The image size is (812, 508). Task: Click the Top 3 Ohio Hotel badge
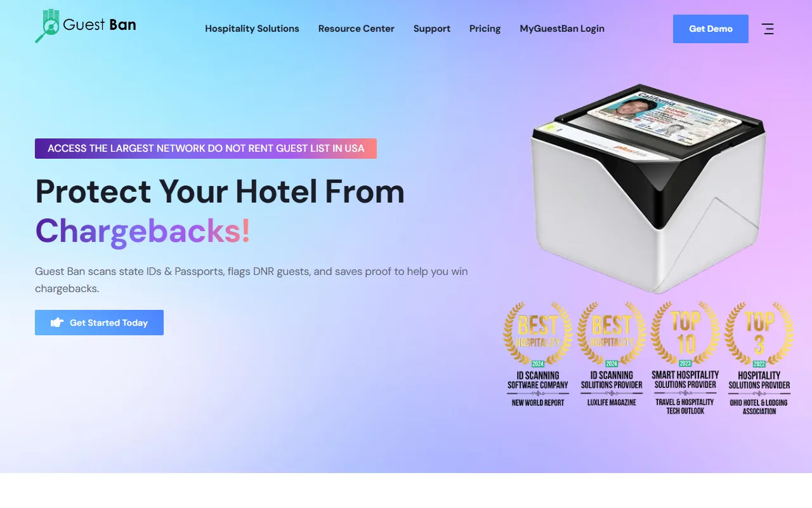point(759,358)
